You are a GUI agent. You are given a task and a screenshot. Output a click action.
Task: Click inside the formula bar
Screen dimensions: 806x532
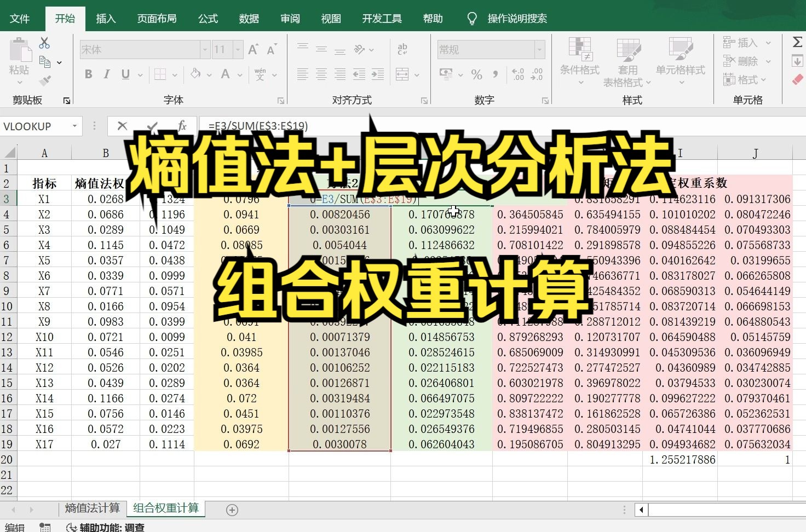point(502,126)
